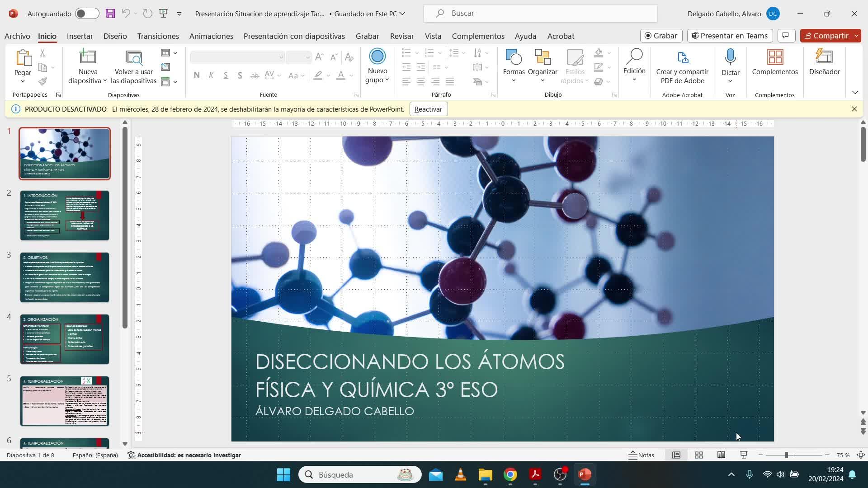Click the Reactivar button
Image resolution: width=868 pixels, height=488 pixels.
click(x=428, y=109)
